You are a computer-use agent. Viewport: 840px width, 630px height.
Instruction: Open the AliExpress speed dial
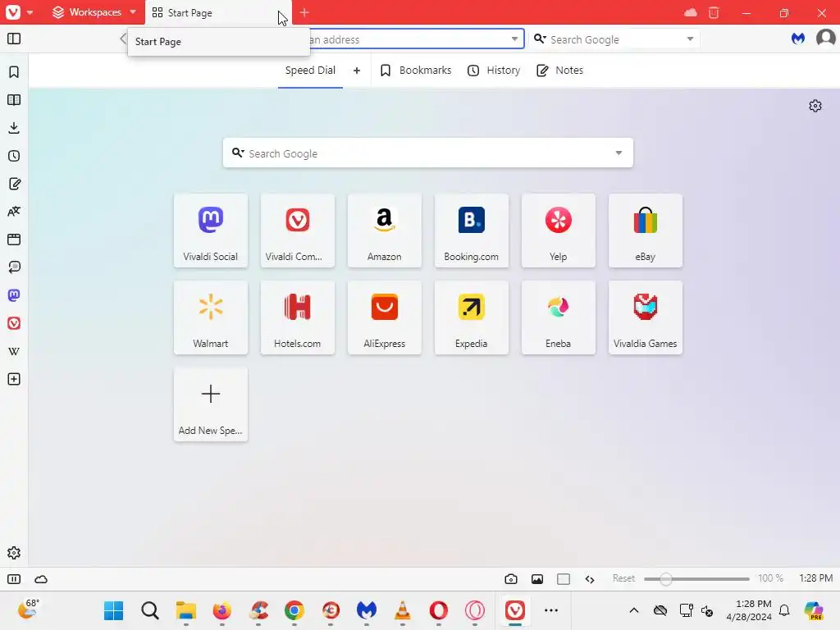pos(385,317)
